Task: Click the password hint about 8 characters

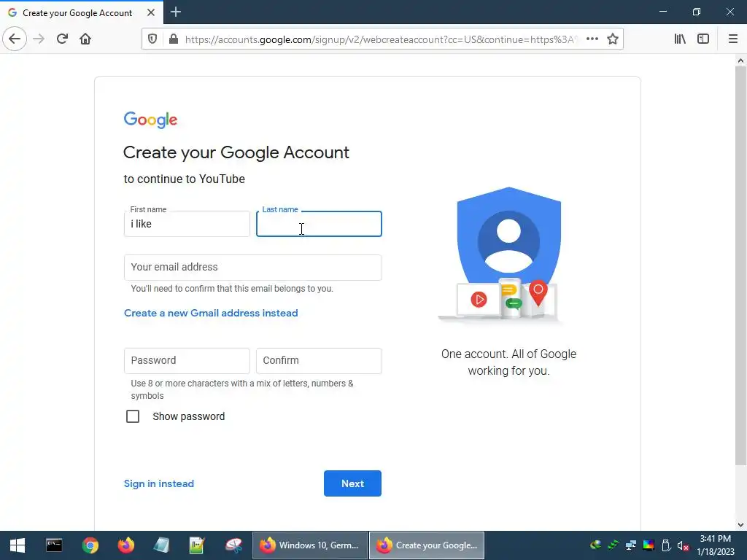Action: 242,389
